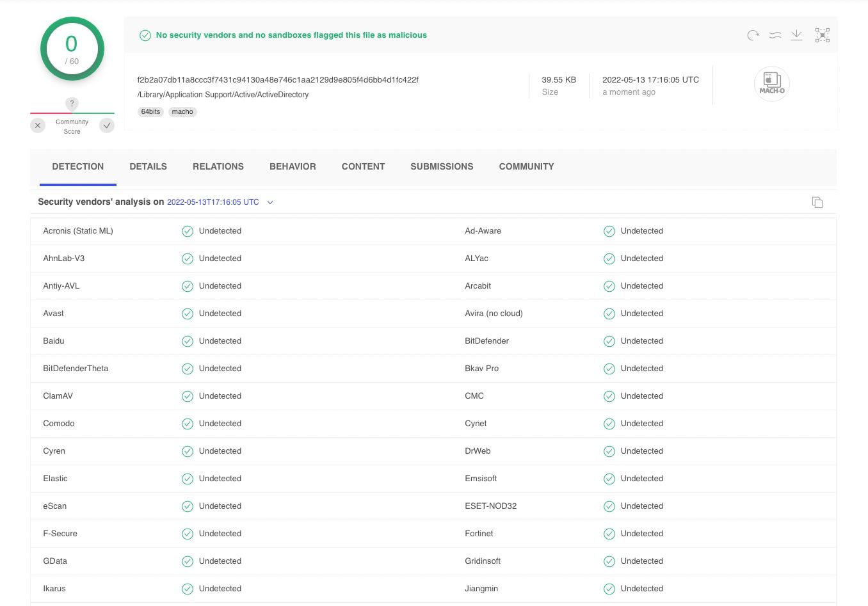Click the detection score circle showing 0/60

(72, 49)
